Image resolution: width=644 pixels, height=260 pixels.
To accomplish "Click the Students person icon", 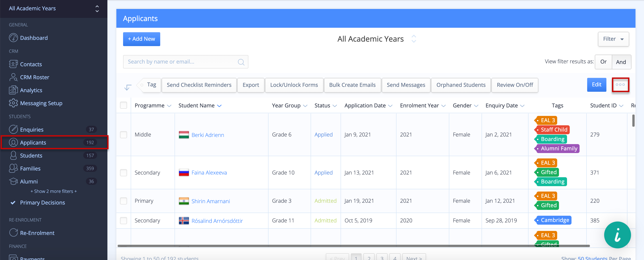I will 13,155.
